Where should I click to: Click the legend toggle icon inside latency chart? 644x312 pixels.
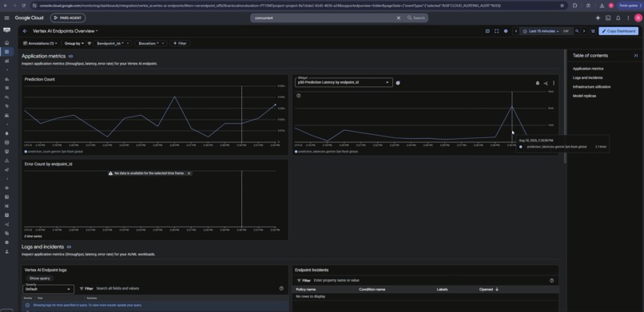pyautogui.click(x=299, y=96)
